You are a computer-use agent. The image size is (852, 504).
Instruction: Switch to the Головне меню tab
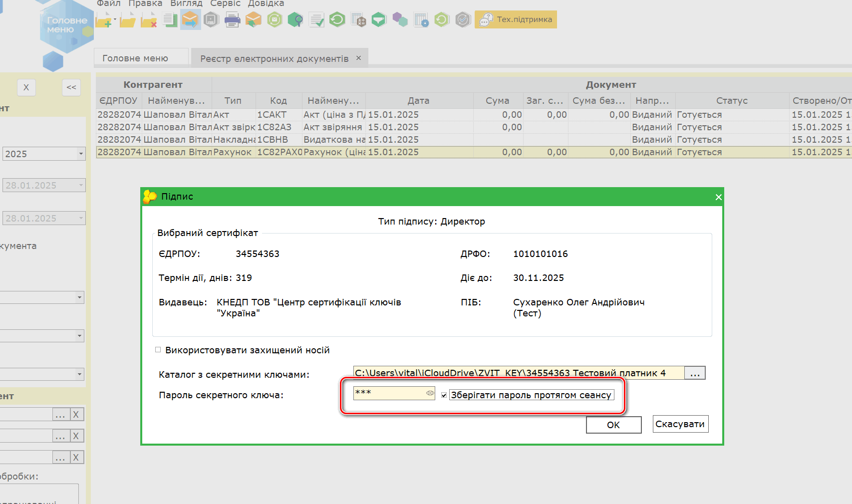coord(135,58)
